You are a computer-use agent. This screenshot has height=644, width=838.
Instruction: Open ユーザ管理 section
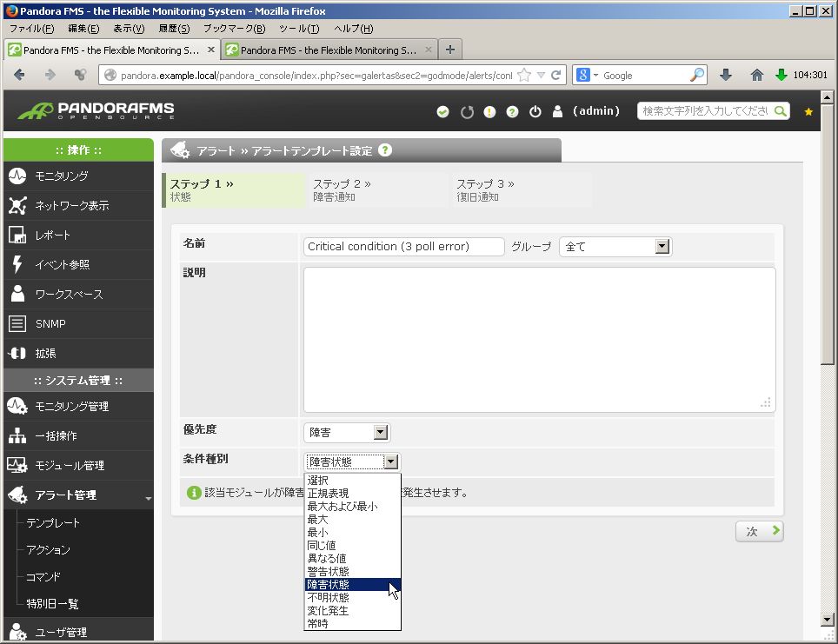(78, 632)
